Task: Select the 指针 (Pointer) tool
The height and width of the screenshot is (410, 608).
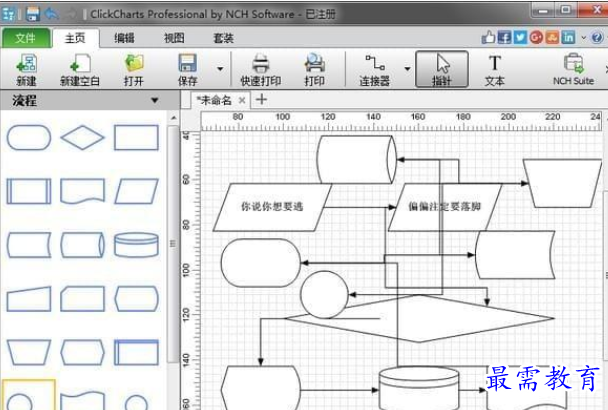Action: point(442,69)
